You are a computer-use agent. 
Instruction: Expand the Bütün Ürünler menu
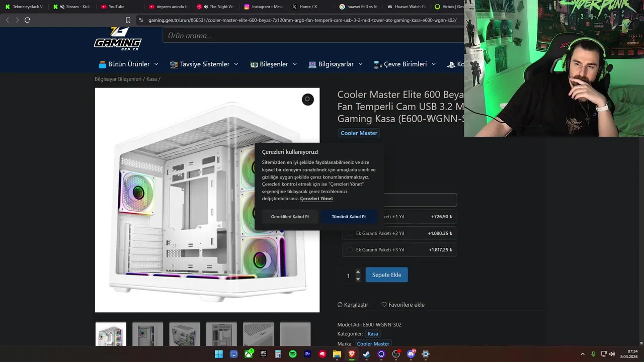click(x=128, y=64)
